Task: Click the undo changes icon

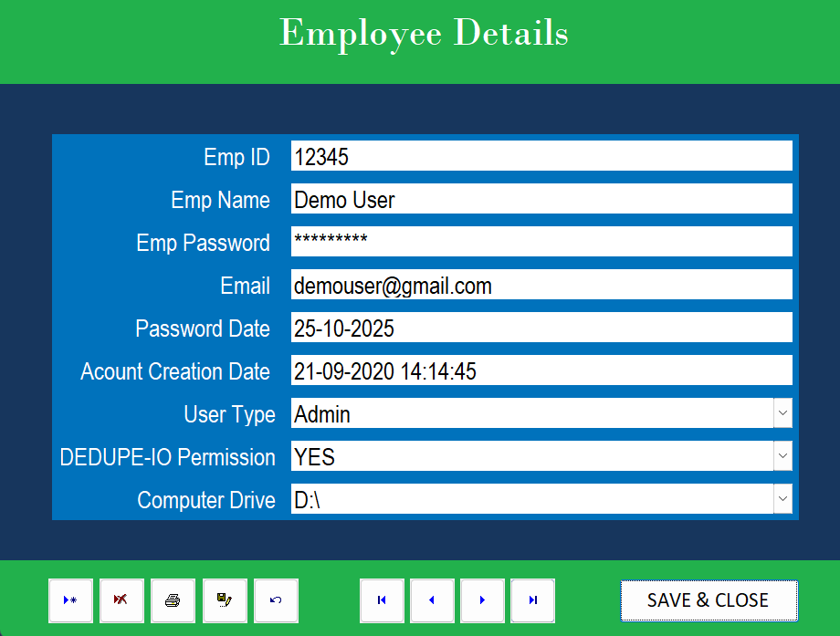Action: click(276, 600)
